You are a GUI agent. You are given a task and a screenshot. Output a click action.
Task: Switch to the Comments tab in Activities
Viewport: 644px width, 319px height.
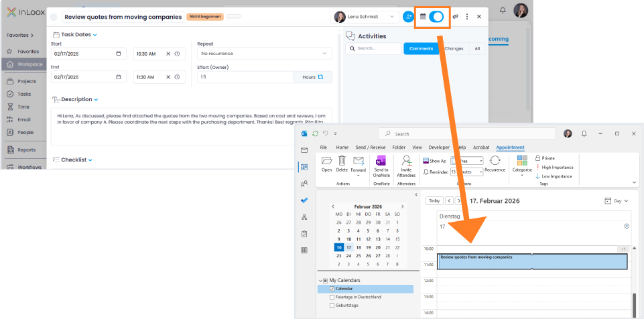421,48
